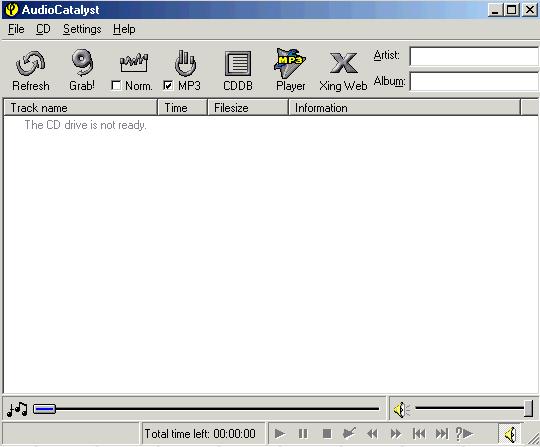
Task: Click into the Album text field
Action: pos(475,82)
